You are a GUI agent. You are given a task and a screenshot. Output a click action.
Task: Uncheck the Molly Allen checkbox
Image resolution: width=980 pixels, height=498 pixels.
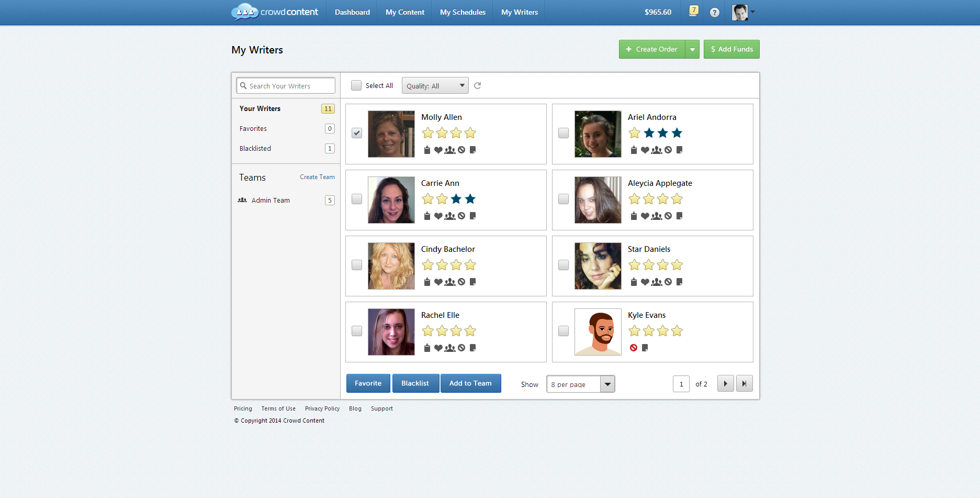coord(357,134)
